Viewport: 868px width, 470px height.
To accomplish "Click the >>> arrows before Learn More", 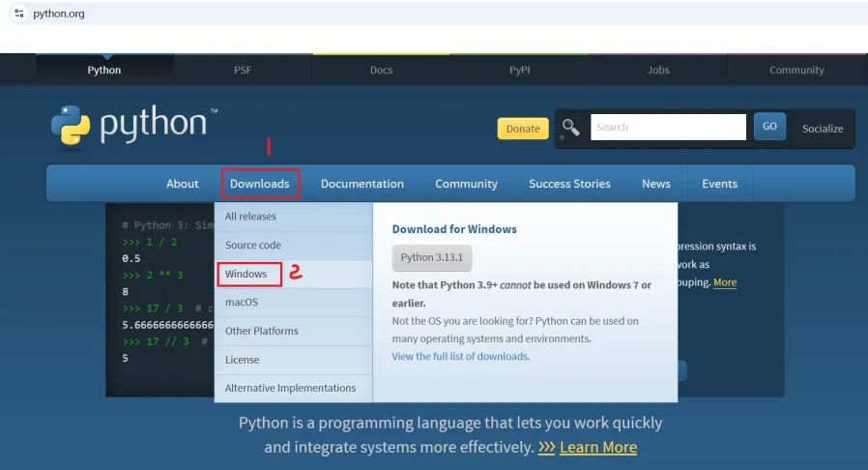I will pyautogui.click(x=546, y=447).
